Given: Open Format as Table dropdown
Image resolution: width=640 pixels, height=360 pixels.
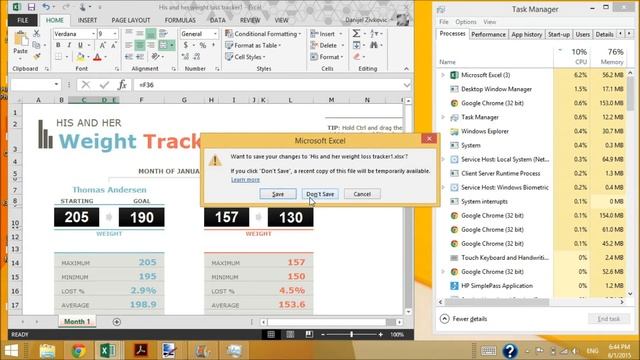Looking at the screenshot, I should pos(253,45).
